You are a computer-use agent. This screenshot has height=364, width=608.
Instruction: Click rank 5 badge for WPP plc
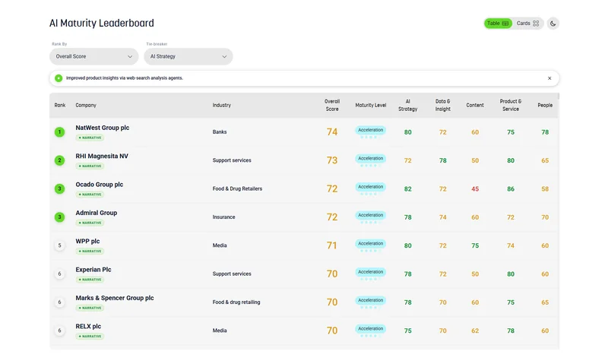[59, 245]
